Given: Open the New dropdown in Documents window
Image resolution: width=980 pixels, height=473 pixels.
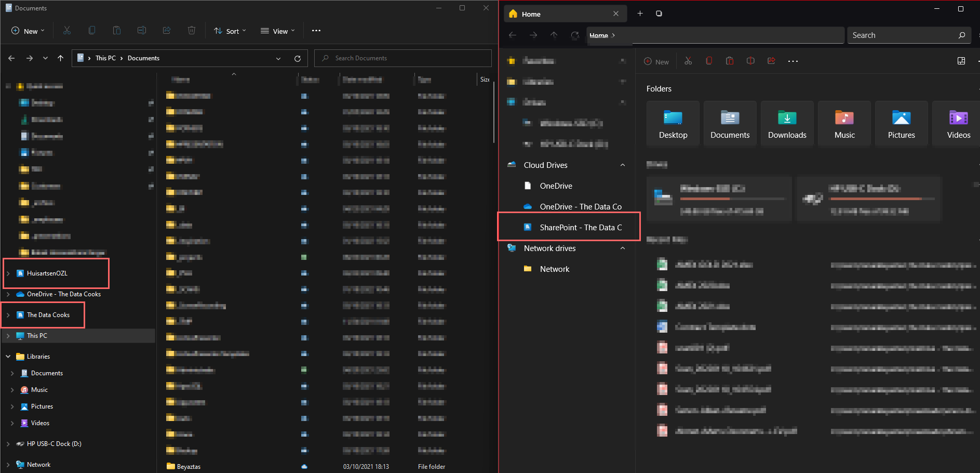Looking at the screenshot, I should pos(28,31).
